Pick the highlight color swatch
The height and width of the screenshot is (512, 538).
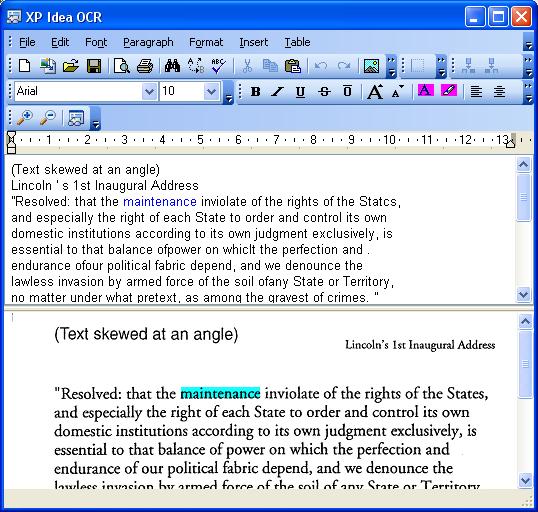click(x=448, y=91)
